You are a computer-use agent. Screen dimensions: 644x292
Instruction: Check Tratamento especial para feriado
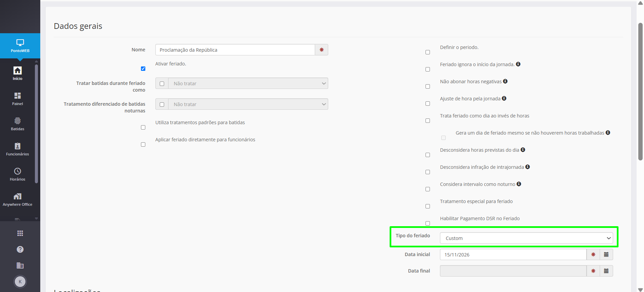[428, 206]
